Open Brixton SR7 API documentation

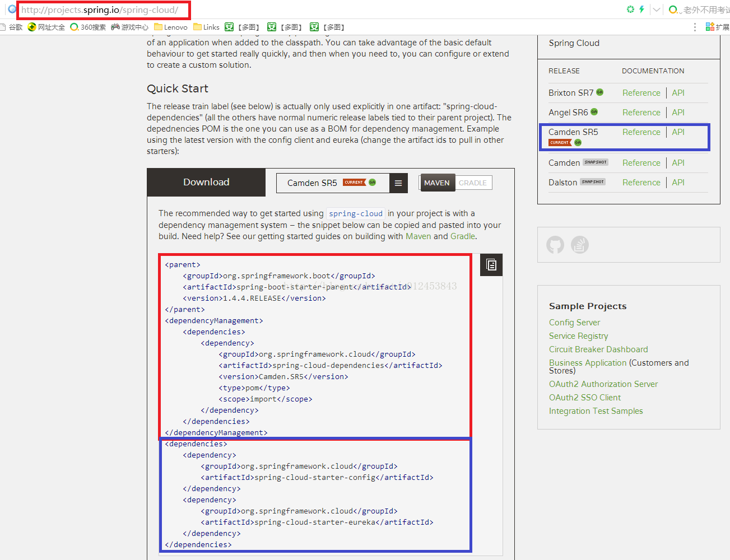tap(678, 93)
